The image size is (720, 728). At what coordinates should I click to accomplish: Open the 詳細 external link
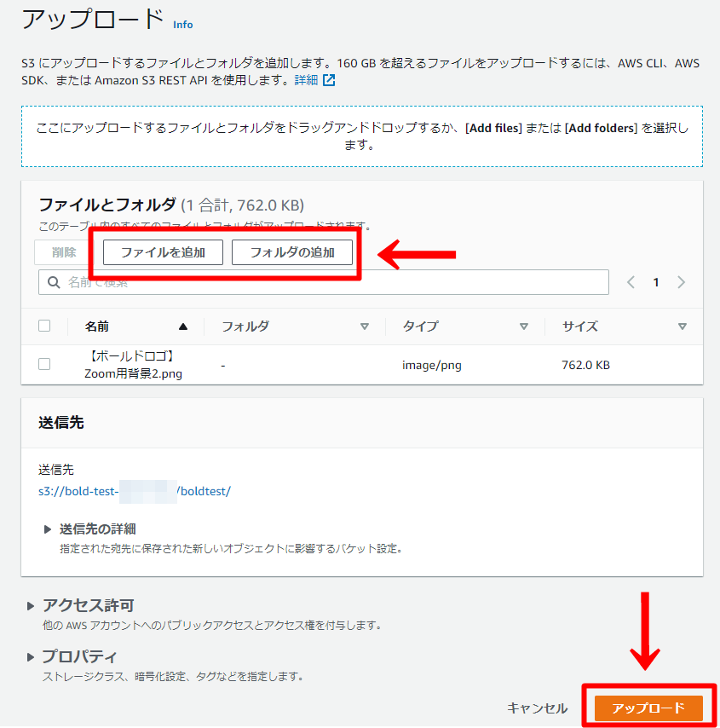click(306, 80)
